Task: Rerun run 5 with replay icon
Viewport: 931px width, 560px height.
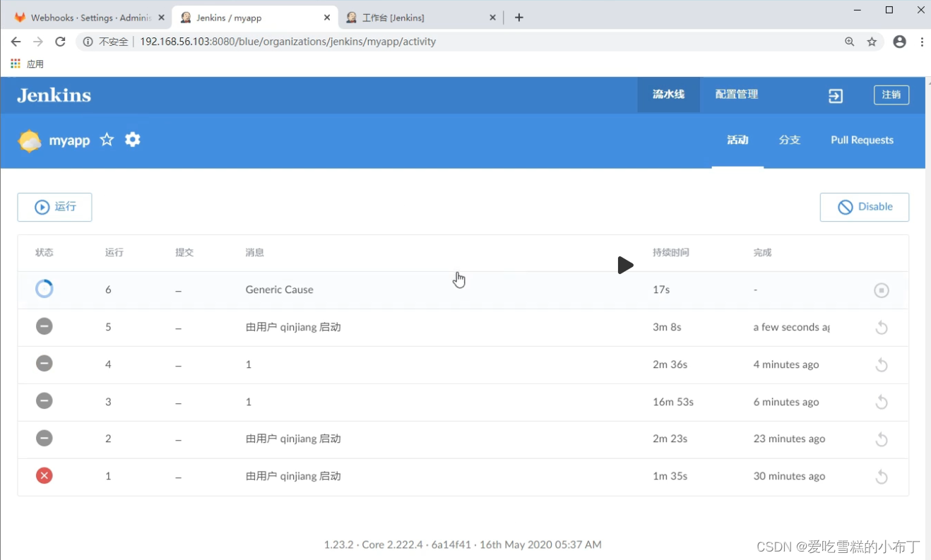Action: 882,328
